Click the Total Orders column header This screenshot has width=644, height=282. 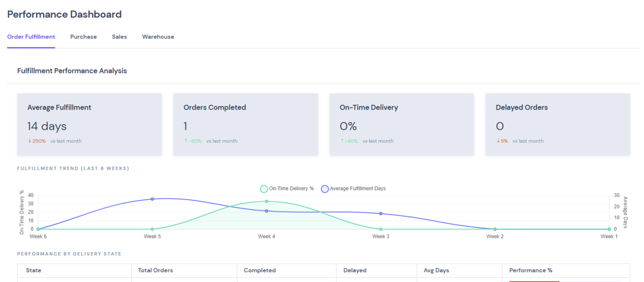coord(155,270)
